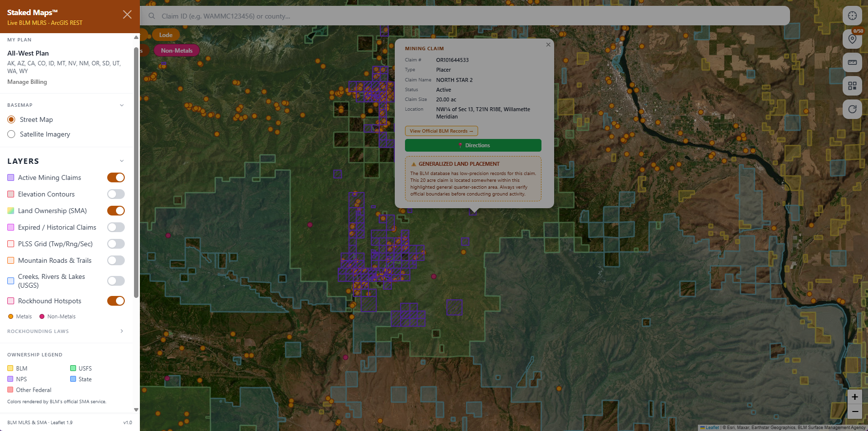Image resolution: width=868 pixels, height=431 pixels.
Task: Toggle Rockhound Hotspots layer off
Action: click(x=116, y=301)
